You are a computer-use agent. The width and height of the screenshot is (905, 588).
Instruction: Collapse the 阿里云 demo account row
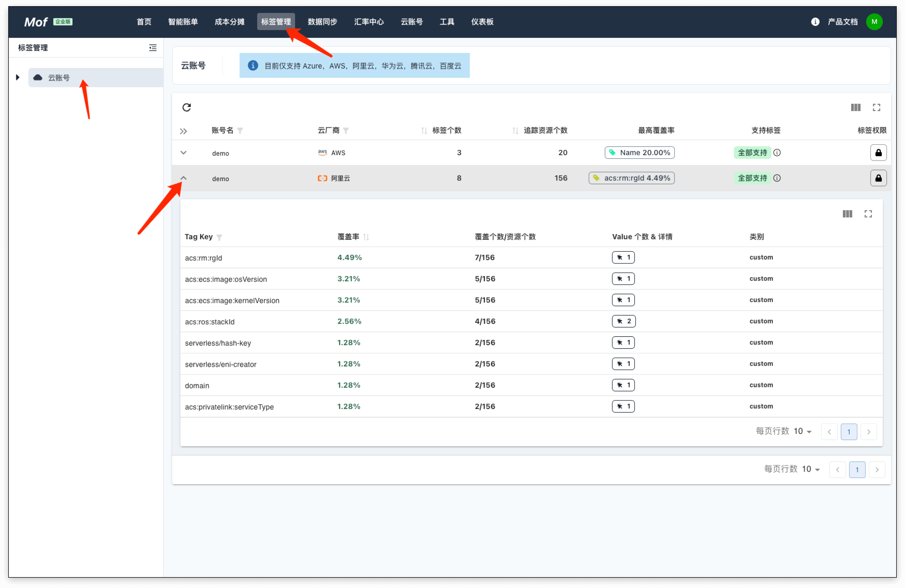click(183, 178)
